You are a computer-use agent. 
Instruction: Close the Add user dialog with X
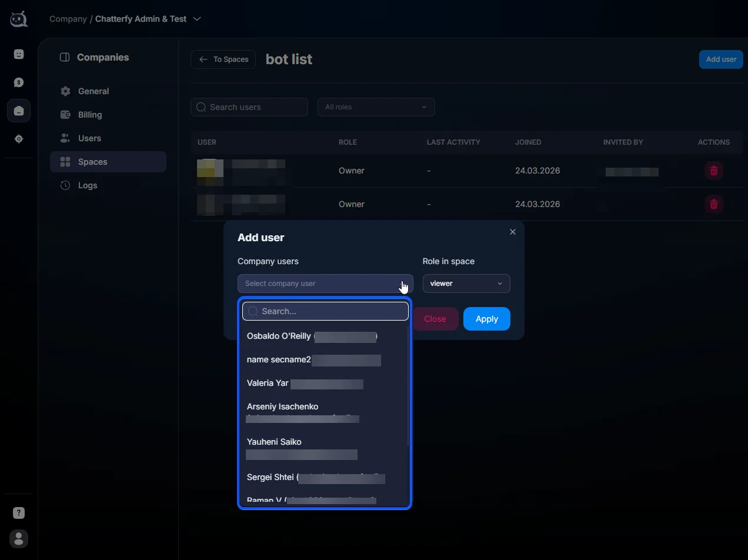(x=513, y=232)
